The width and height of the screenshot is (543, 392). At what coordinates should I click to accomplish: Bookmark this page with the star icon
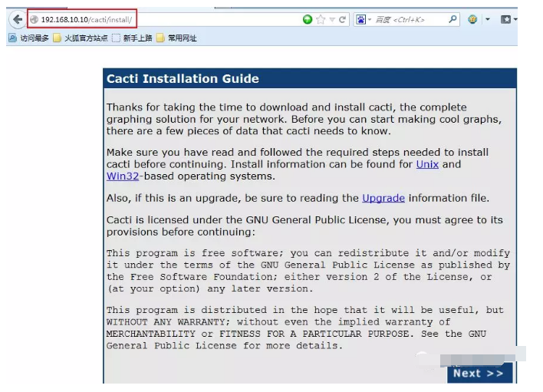pos(321,19)
